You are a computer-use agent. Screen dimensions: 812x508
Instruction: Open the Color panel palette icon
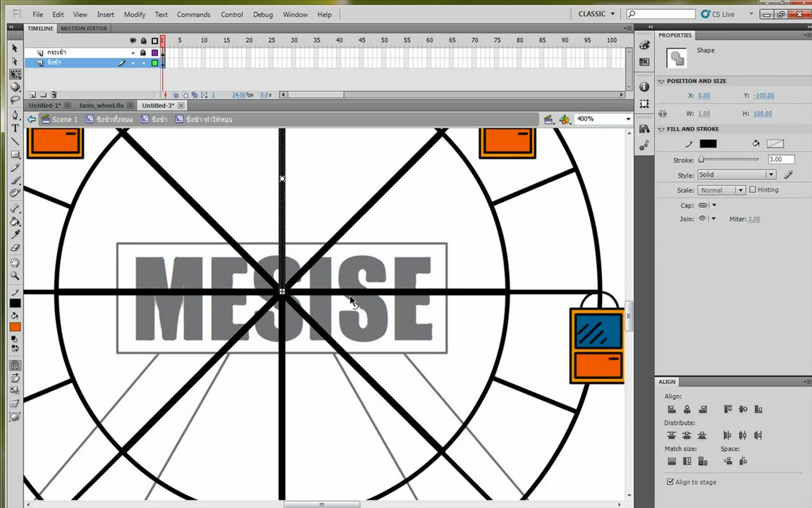[644, 45]
